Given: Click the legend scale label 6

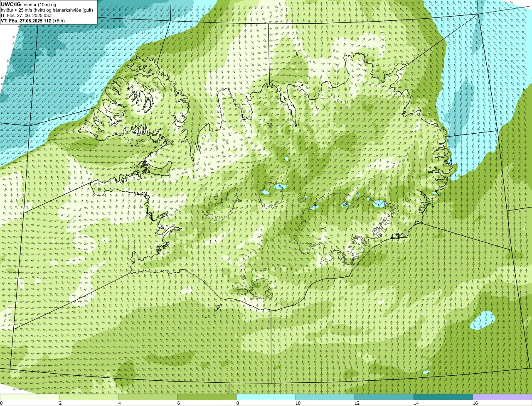Looking at the screenshot, I should 179,403.
